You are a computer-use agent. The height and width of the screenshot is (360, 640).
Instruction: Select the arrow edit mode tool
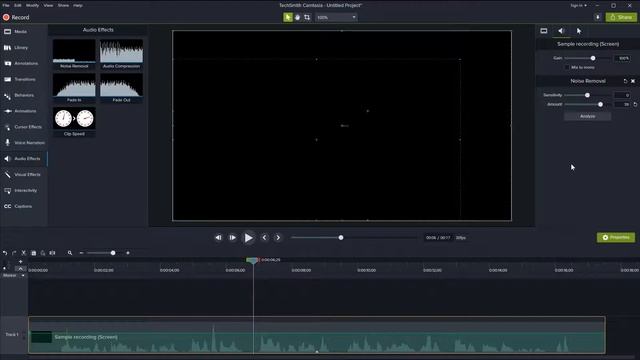288,17
